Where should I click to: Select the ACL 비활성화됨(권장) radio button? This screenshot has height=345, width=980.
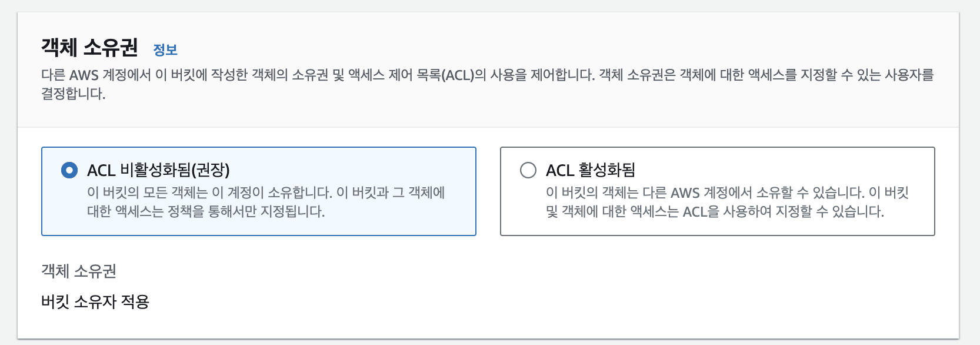pyautogui.click(x=69, y=170)
